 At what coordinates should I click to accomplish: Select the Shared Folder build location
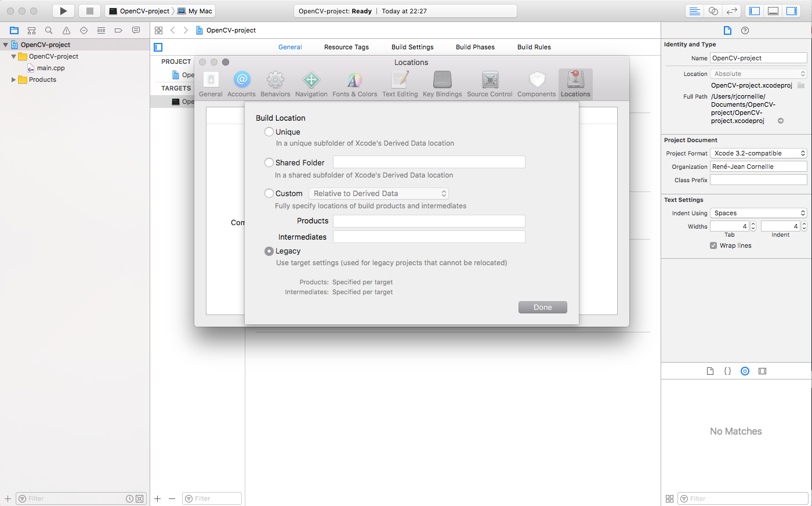pos(269,162)
